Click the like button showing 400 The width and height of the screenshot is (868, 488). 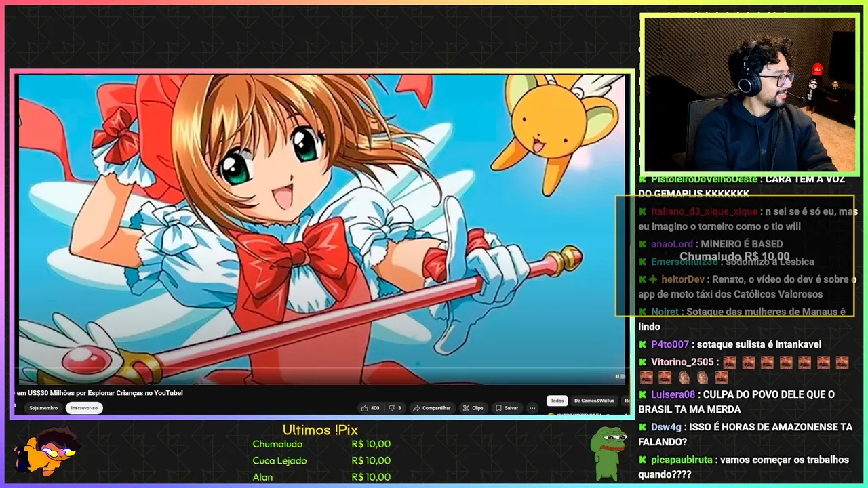[x=370, y=408]
